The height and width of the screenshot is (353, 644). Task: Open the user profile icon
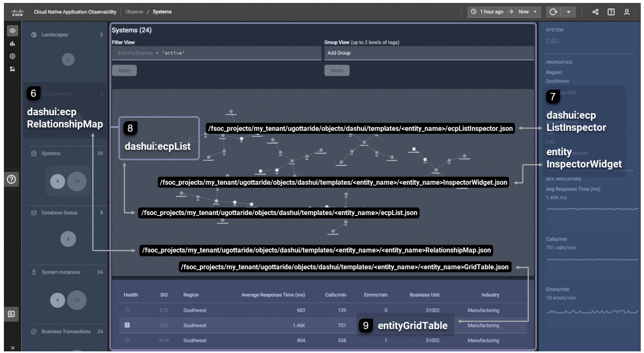(x=627, y=12)
